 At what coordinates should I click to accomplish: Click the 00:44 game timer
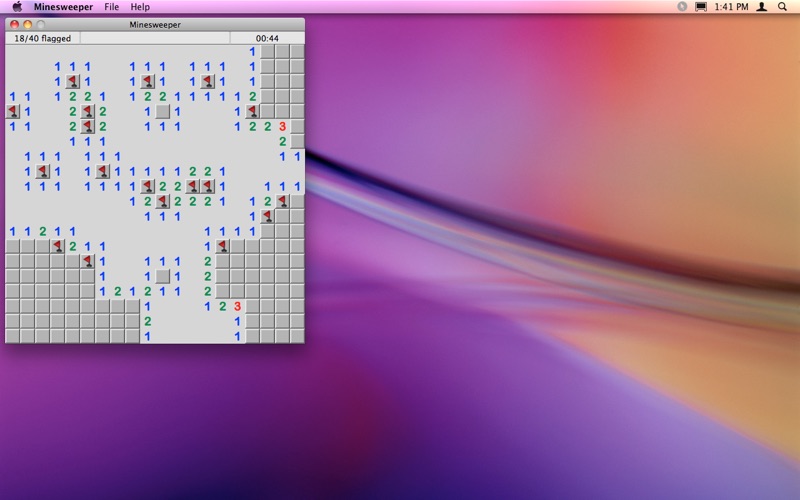click(267, 38)
